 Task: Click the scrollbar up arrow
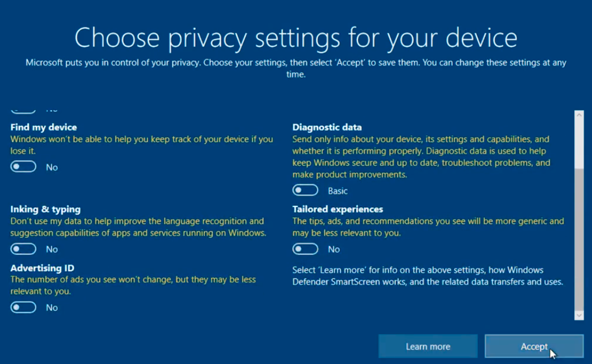click(579, 116)
